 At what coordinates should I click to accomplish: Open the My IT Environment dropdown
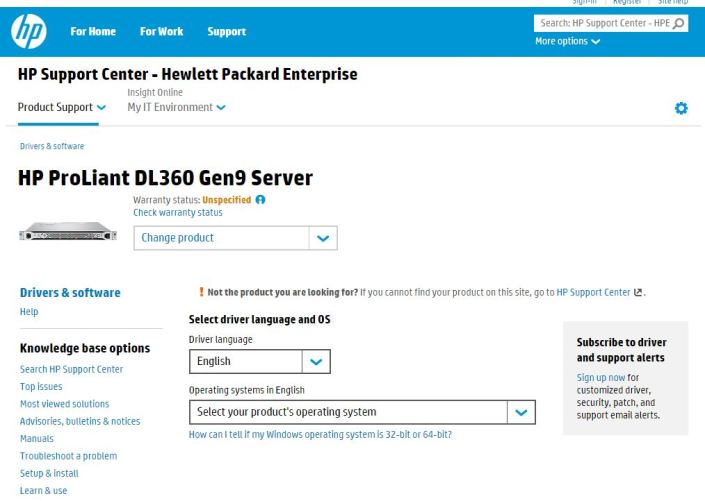tap(176, 107)
